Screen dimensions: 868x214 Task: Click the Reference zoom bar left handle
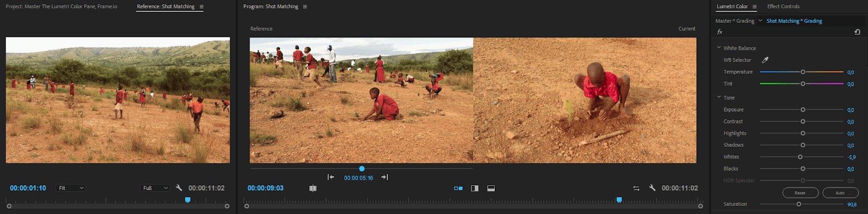9,206
